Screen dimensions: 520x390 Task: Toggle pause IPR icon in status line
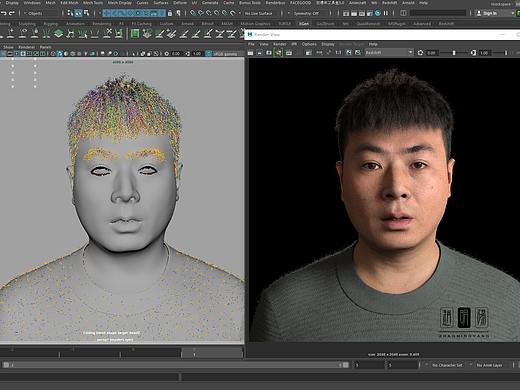point(386,13)
